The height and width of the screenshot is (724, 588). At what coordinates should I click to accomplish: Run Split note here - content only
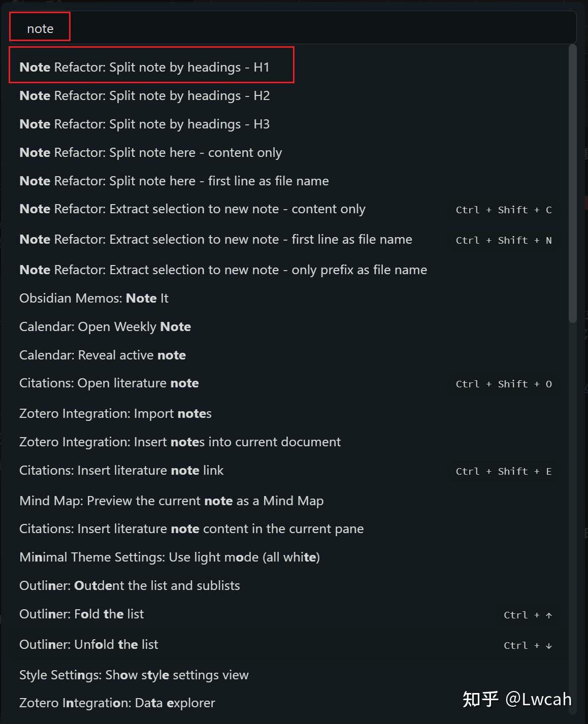pyautogui.click(x=289, y=152)
